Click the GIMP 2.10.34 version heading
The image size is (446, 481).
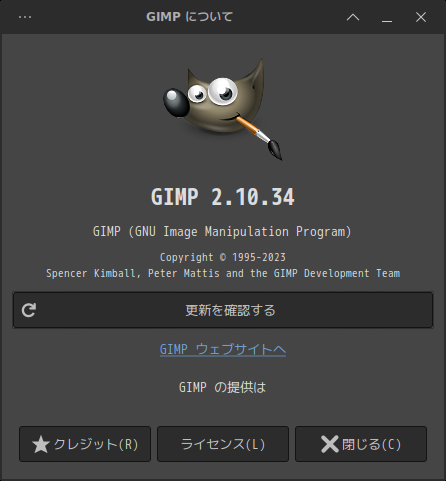[x=223, y=197]
